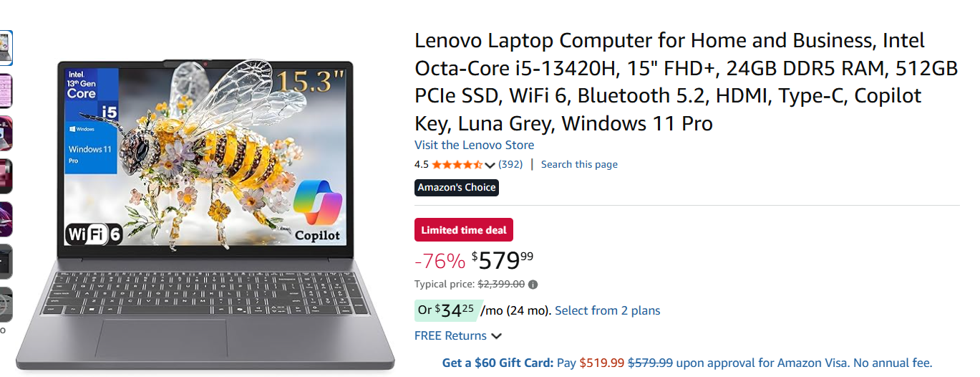The height and width of the screenshot is (377, 980).
Task: Click the Amazon's Choice badge
Action: (457, 188)
